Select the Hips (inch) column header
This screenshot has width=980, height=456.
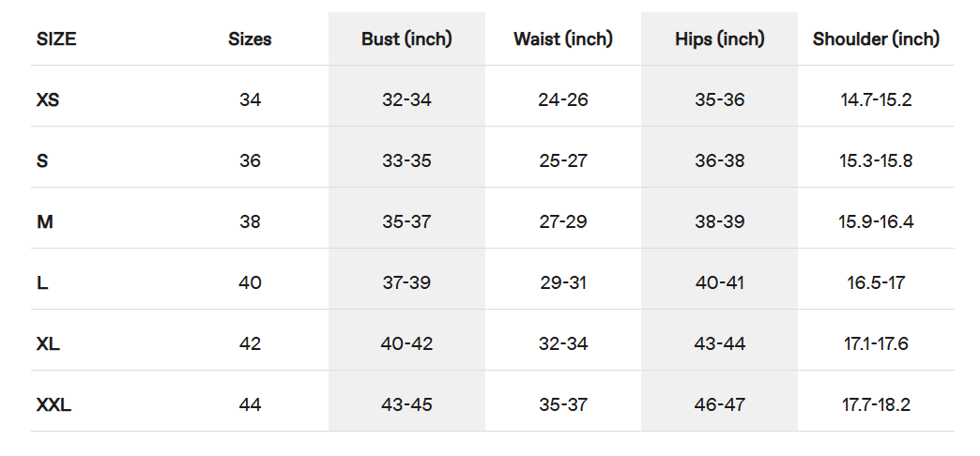[x=719, y=39]
